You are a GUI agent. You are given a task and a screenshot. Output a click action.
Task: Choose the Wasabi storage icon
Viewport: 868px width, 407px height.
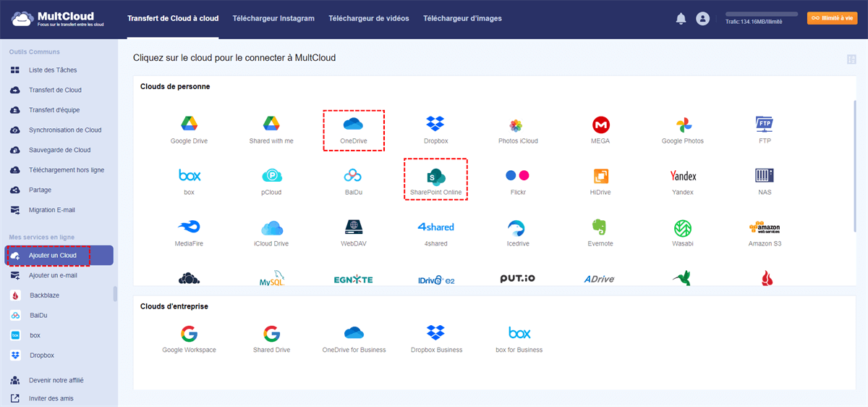click(683, 227)
